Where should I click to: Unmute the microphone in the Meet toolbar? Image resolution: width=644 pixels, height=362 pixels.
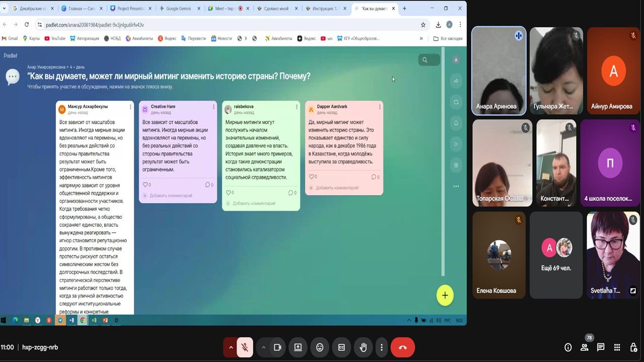[245, 347]
